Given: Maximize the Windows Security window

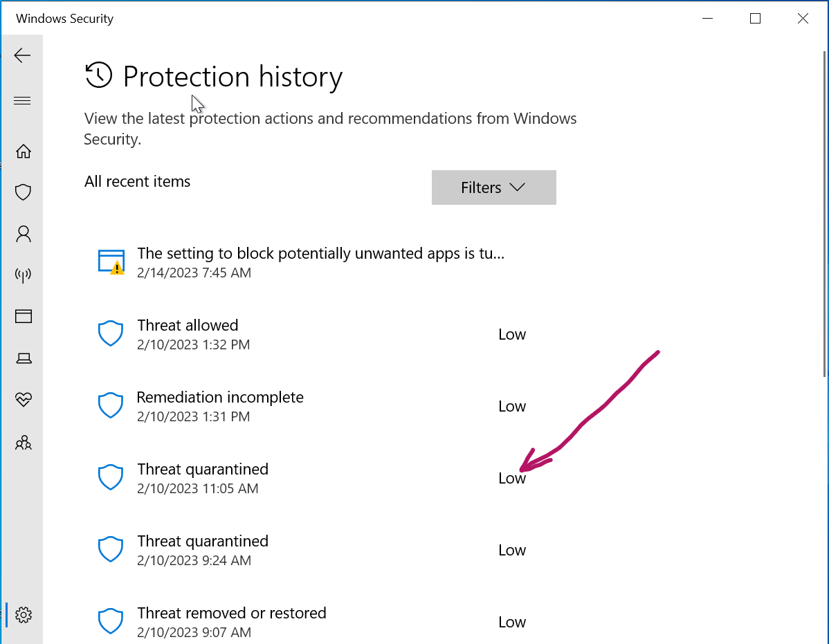Looking at the screenshot, I should 755,19.
